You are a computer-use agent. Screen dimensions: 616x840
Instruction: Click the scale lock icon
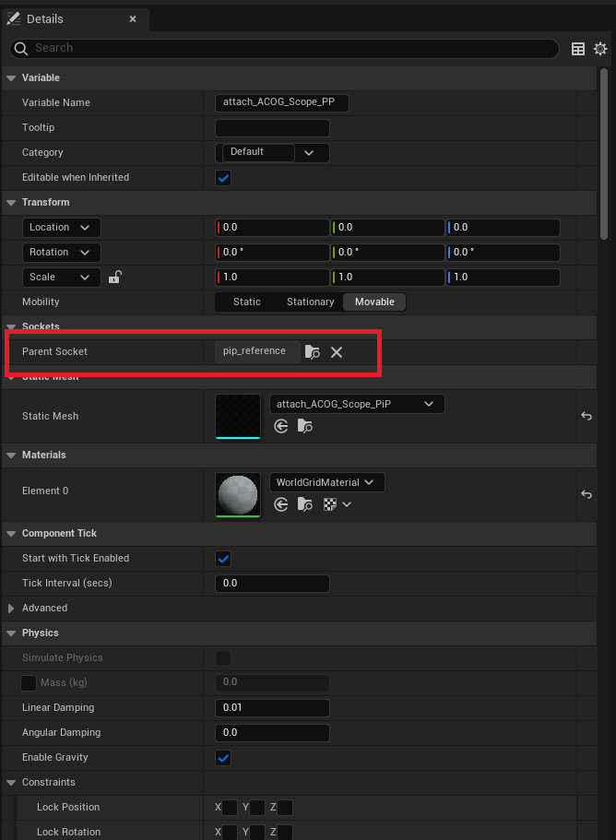(115, 277)
